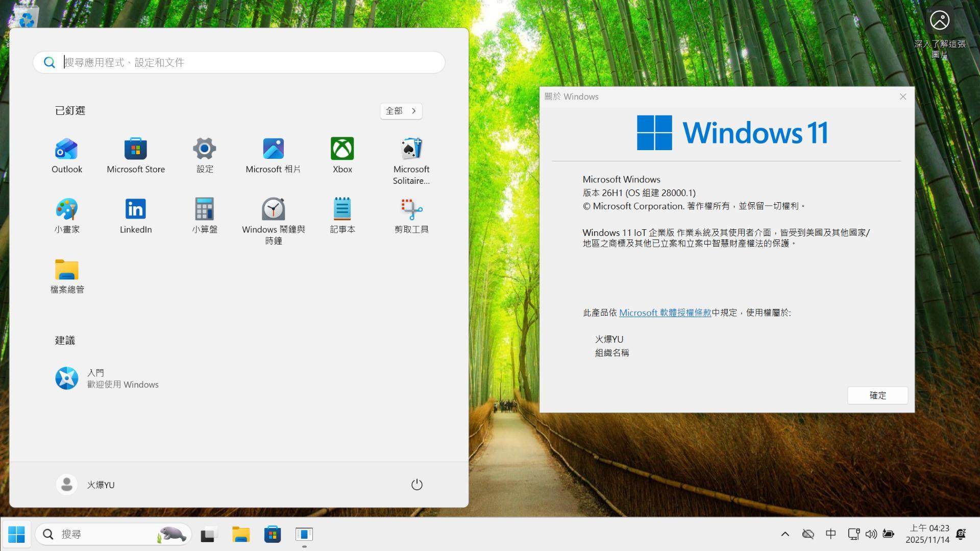Show hidden system tray icons chevron
The image size is (980, 551).
click(785, 534)
